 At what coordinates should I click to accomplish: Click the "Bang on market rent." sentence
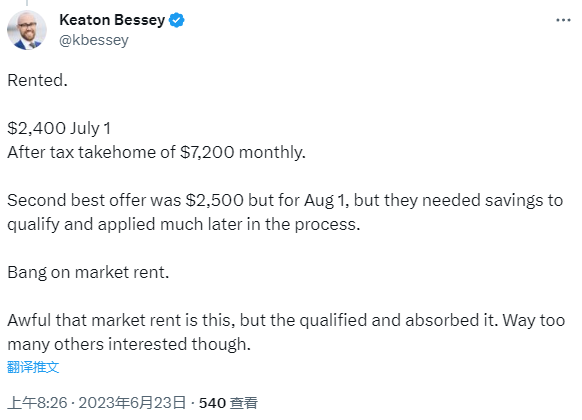pyautogui.click(x=88, y=272)
